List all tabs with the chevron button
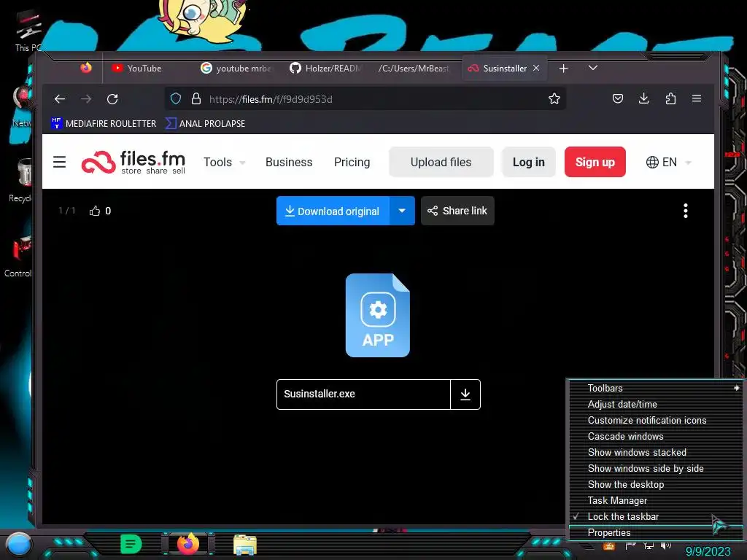Image resolution: width=747 pixels, height=560 pixels. 592,68
